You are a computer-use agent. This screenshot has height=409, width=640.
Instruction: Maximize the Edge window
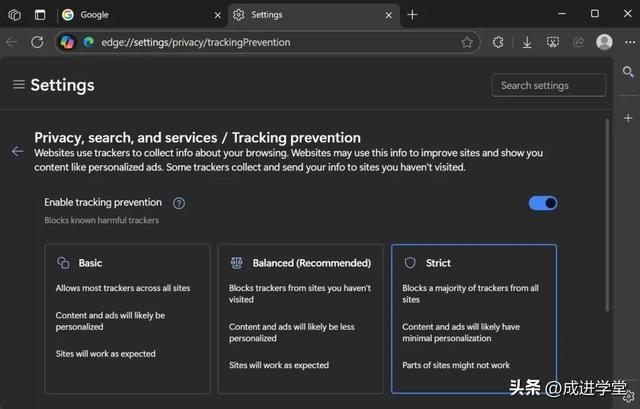pyautogui.click(x=595, y=14)
